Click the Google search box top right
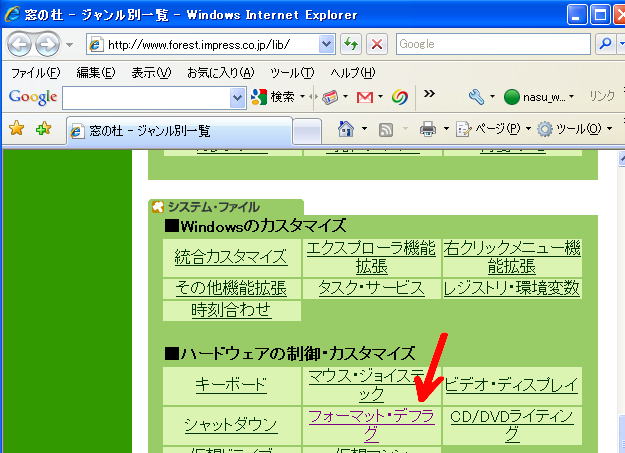625x453 pixels. 493,44
